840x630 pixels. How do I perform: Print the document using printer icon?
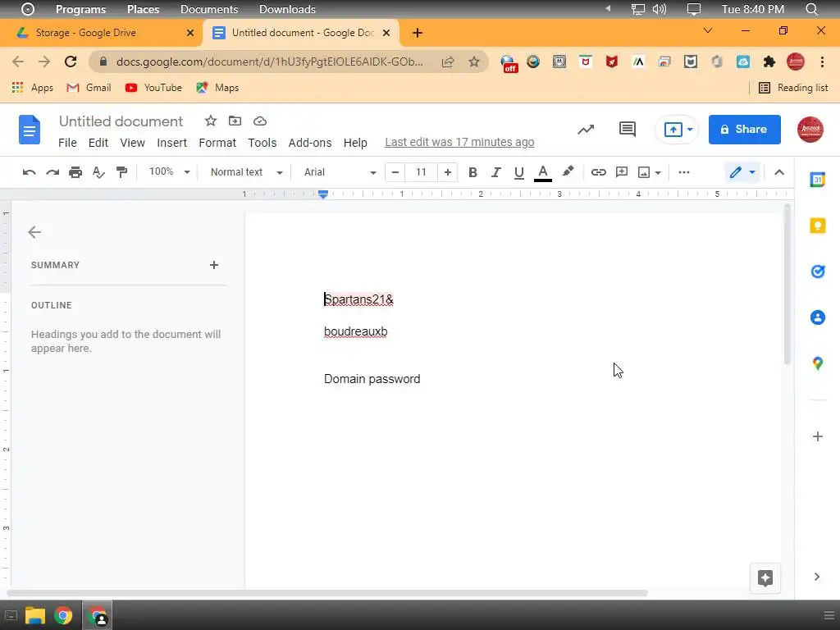tap(75, 172)
